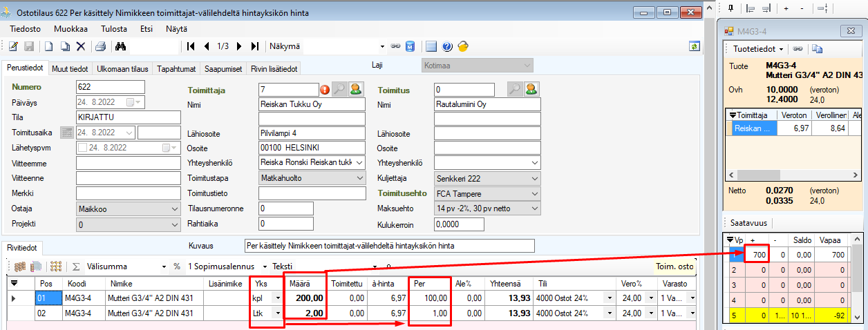Click the plus button in side panel
868x330 pixels.
click(x=786, y=8)
